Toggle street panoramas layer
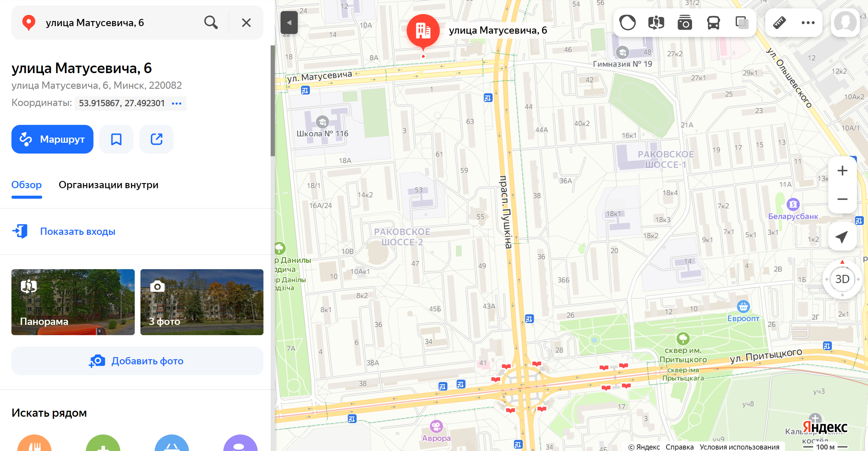Viewport: 868px width, 451px height. (x=656, y=23)
